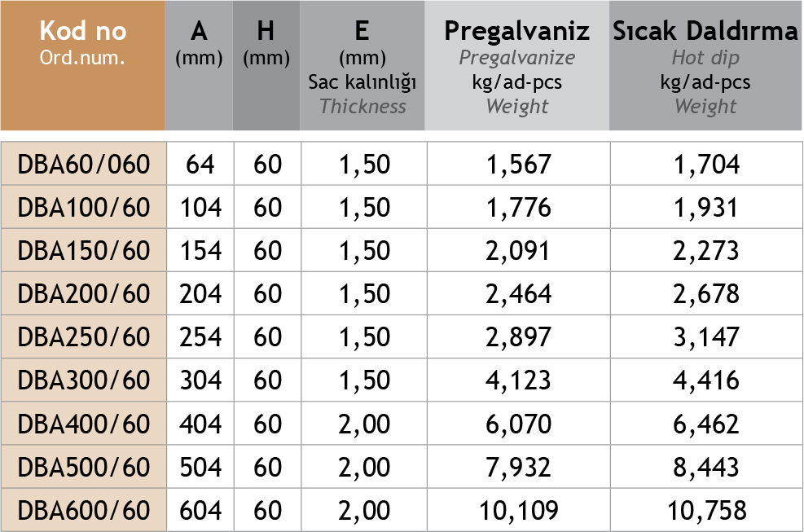Select the E Sac kalınlığı thickness header
The image size is (804, 532).
click(362, 67)
